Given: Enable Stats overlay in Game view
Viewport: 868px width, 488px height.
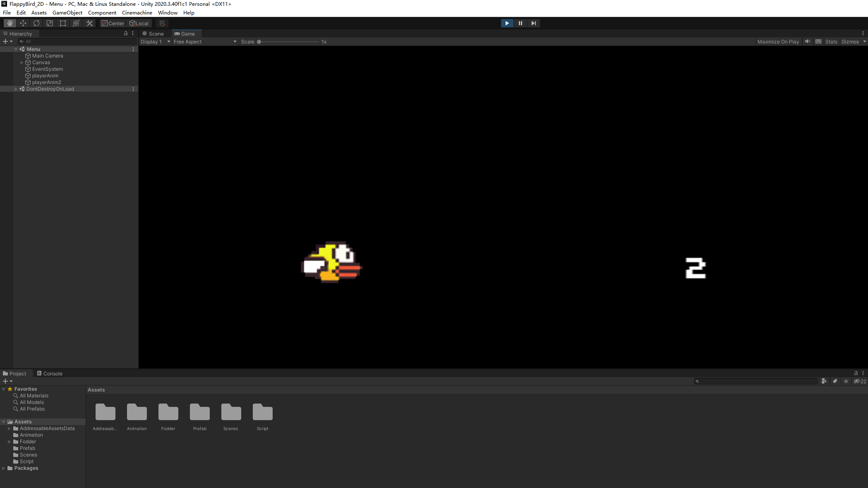Looking at the screenshot, I should point(831,41).
